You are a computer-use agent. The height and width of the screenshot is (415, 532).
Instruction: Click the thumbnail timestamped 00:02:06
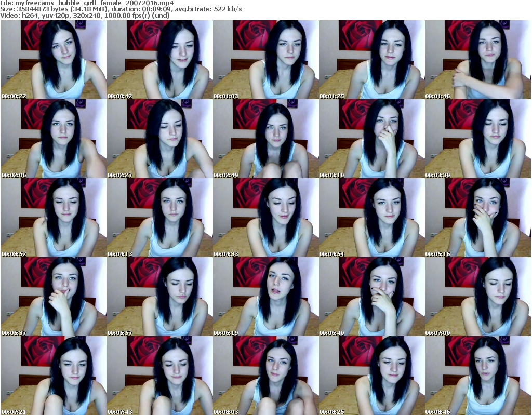tap(54, 139)
